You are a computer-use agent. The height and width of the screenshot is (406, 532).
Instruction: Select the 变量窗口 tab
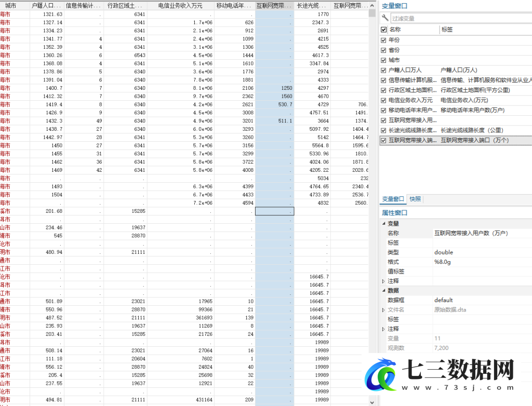pos(393,199)
